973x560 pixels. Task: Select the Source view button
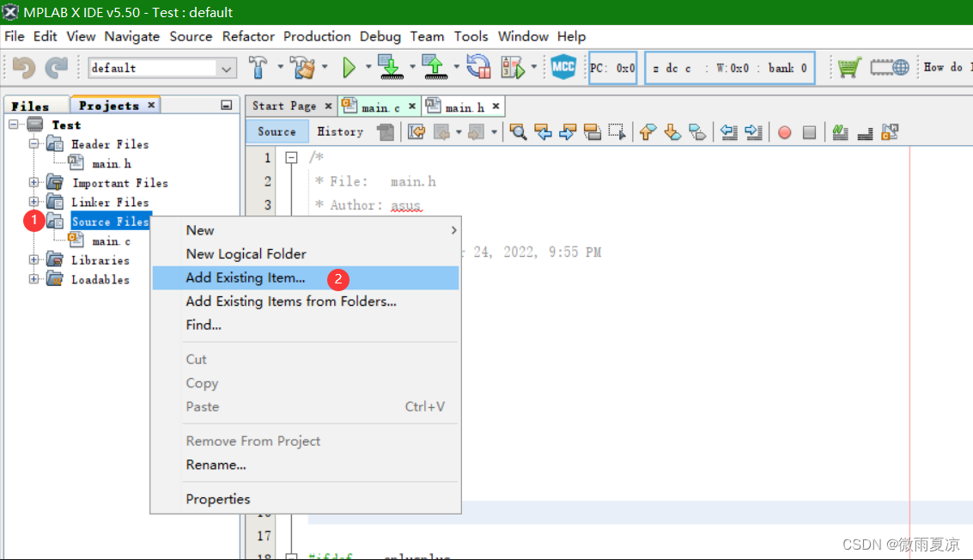coord(277,131)
